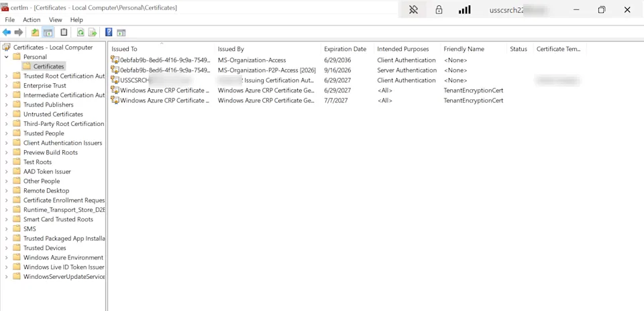The image size is (644, 311).
Task: Open the Action menu
Action: point(32,19)
